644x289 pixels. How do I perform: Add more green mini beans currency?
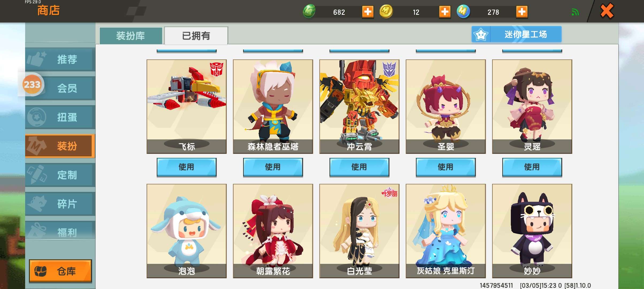pyautogui.click(x=368, y=12)
